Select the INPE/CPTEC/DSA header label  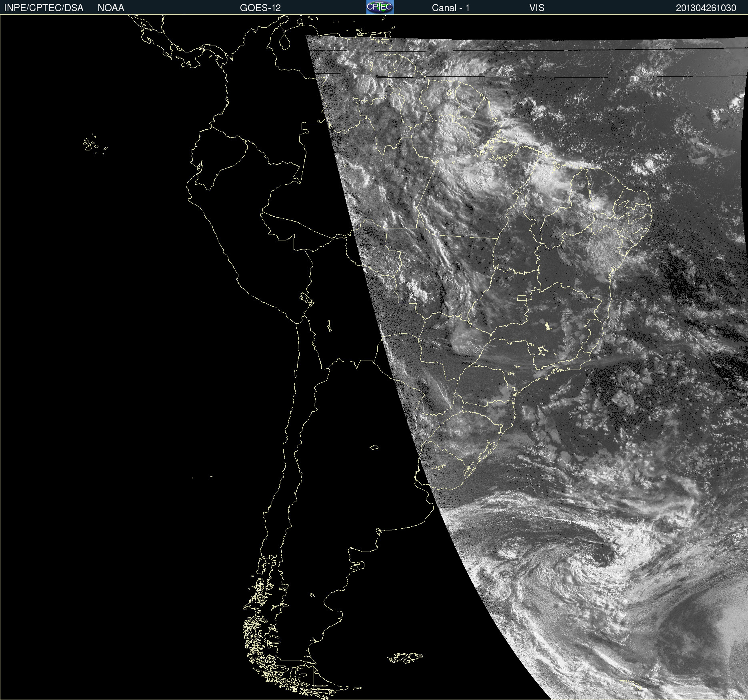pos(44,8)
